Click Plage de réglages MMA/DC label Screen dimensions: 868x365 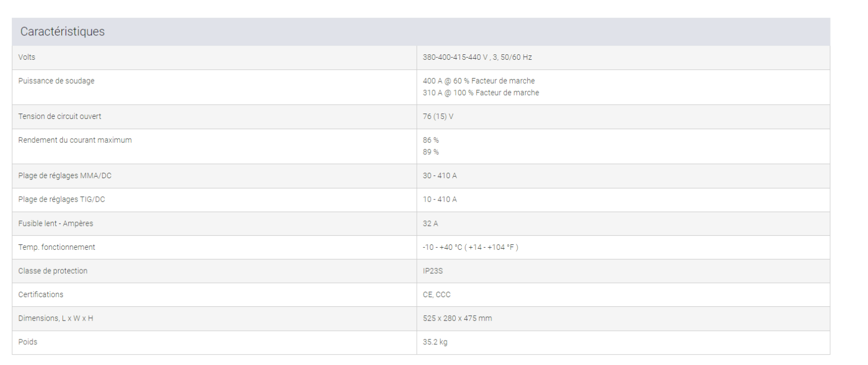65,175
